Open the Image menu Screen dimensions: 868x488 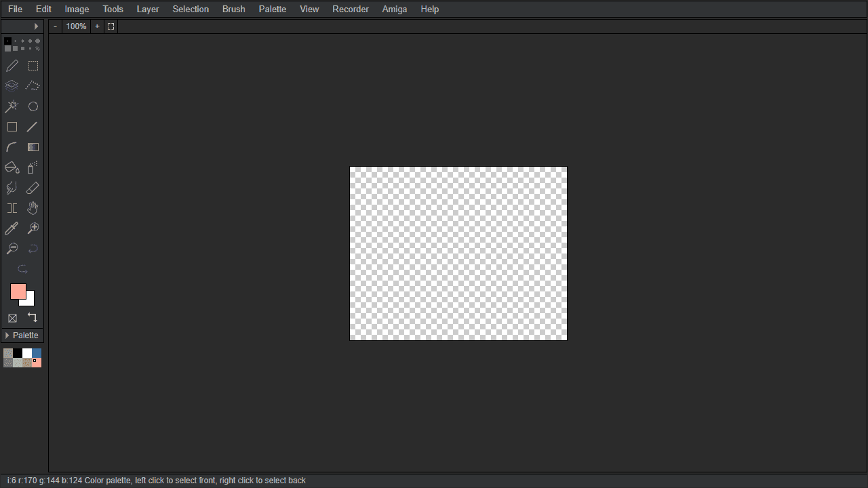pos(77,9)
